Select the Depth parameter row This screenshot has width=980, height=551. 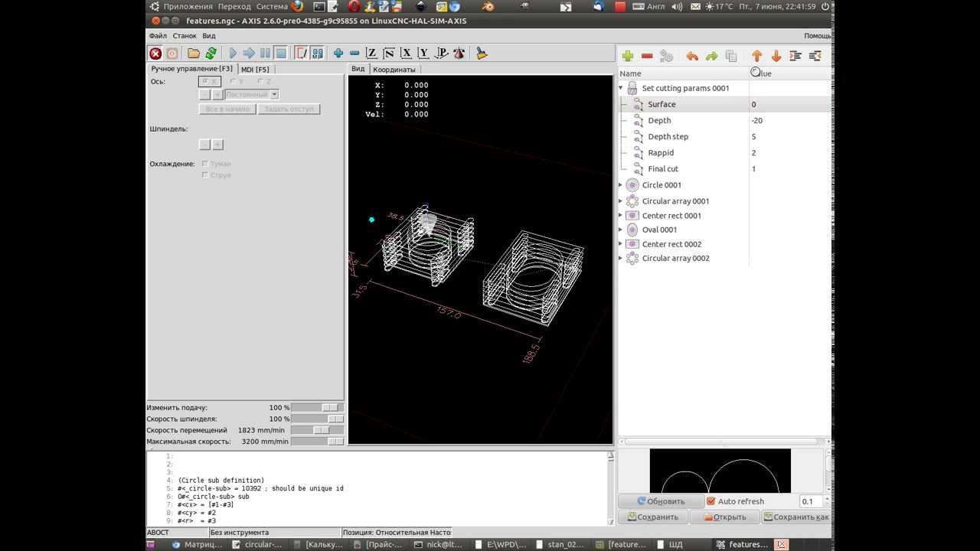coord(724,120)
